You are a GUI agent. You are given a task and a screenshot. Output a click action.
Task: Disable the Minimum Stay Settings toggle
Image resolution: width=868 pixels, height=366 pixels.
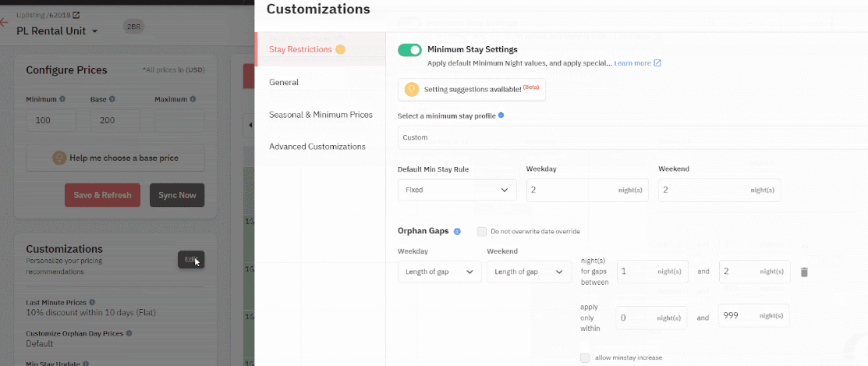pyautogui.click(x=409, y=50)
